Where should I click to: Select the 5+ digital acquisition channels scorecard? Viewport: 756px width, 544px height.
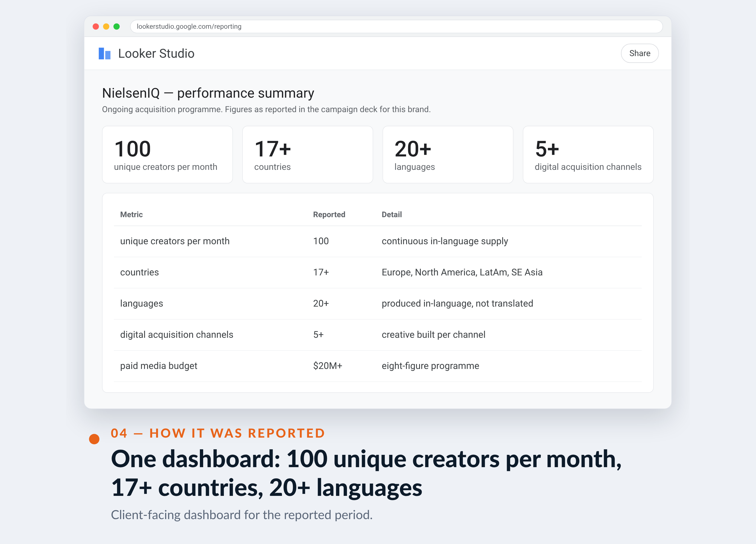coord(588,155)
